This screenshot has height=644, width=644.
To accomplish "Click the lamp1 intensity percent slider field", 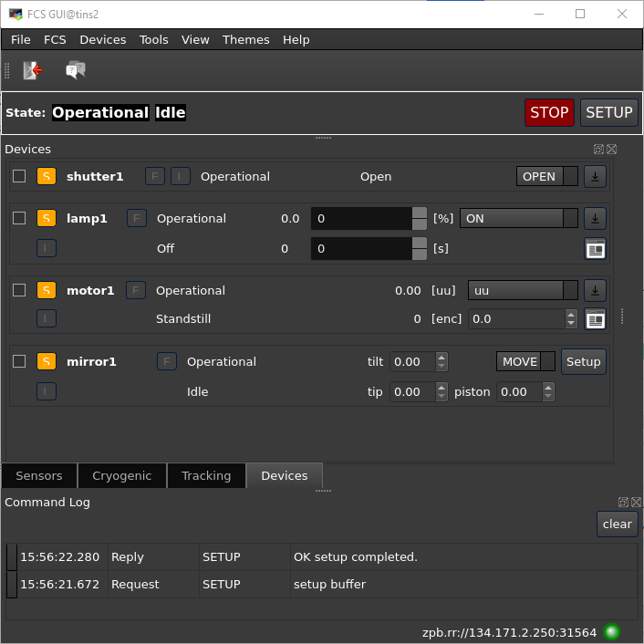I will coord(360,219).
